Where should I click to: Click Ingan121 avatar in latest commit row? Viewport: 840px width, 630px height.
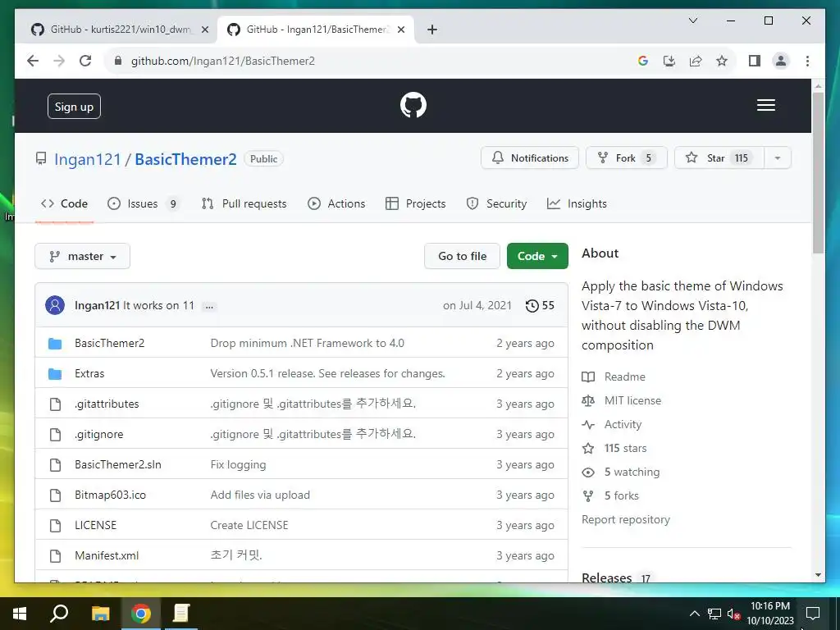point(55,305)
